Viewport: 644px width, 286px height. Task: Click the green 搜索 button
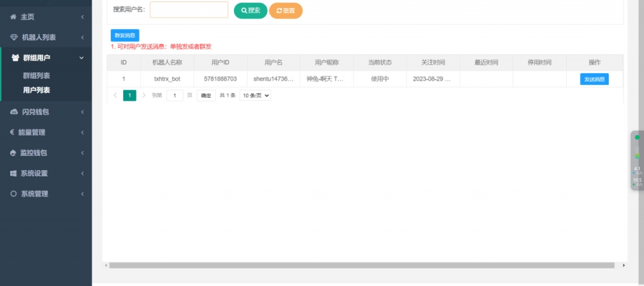click(x=250, y=11)
